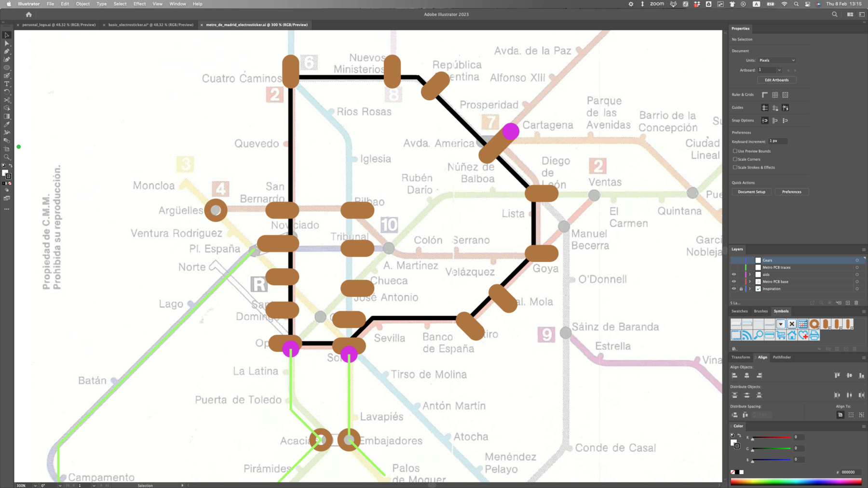Click the blue B color slider

pyautogui.click(x=771, y=460)
